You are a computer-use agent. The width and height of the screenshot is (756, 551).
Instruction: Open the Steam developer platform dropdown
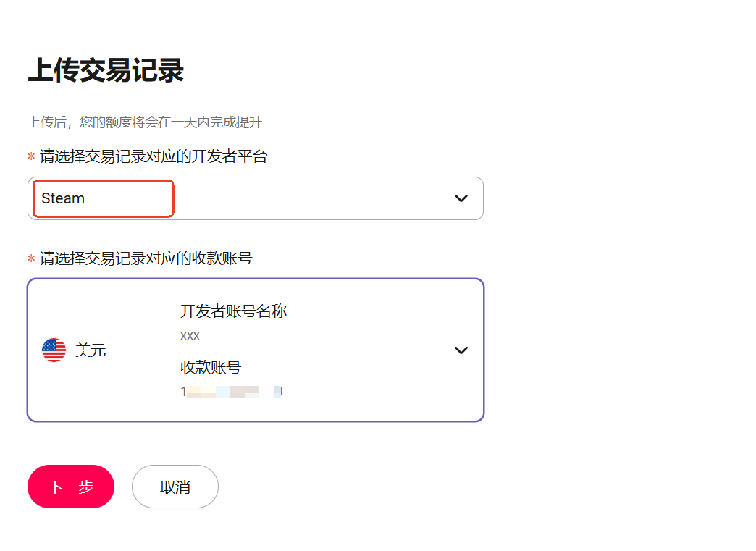tap(255, 198)
